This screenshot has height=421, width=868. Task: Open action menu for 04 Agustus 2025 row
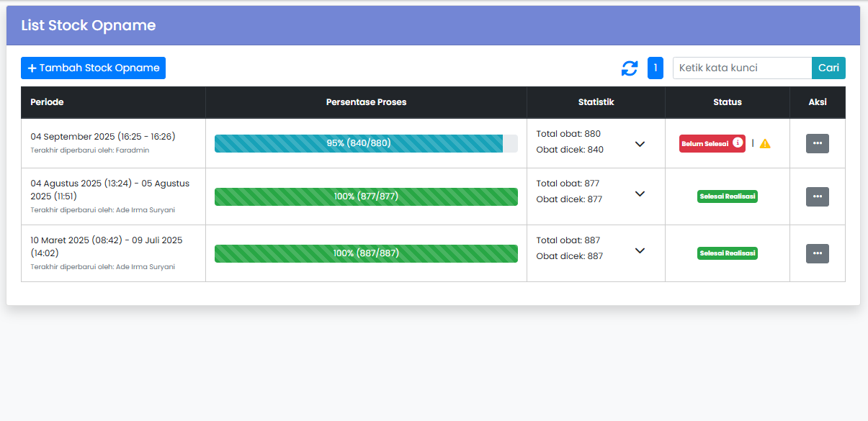click(817, 196)
